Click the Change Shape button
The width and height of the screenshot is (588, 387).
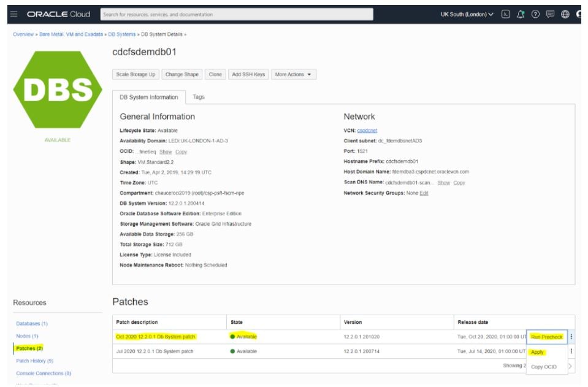point(182,74)
